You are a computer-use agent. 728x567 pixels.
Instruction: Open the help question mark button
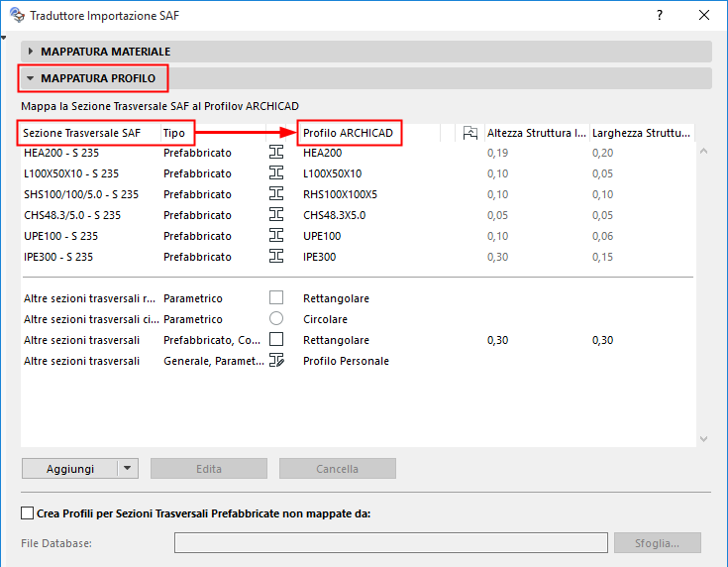[x=660, y=15]
